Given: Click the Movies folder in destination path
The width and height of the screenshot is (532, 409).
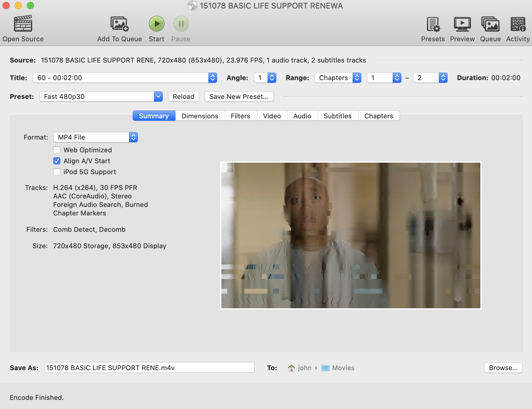Looking at the screenshot, I should 338,368.
